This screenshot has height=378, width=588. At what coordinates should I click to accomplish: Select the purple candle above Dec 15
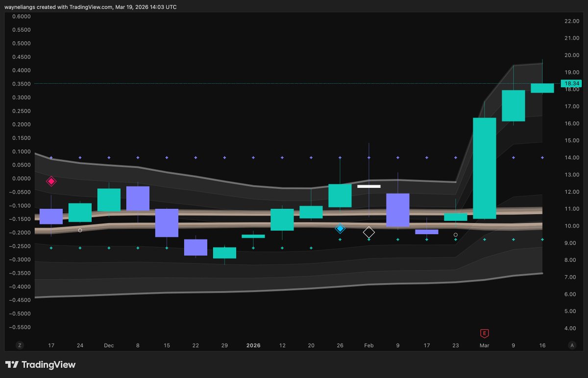point(167,223)
